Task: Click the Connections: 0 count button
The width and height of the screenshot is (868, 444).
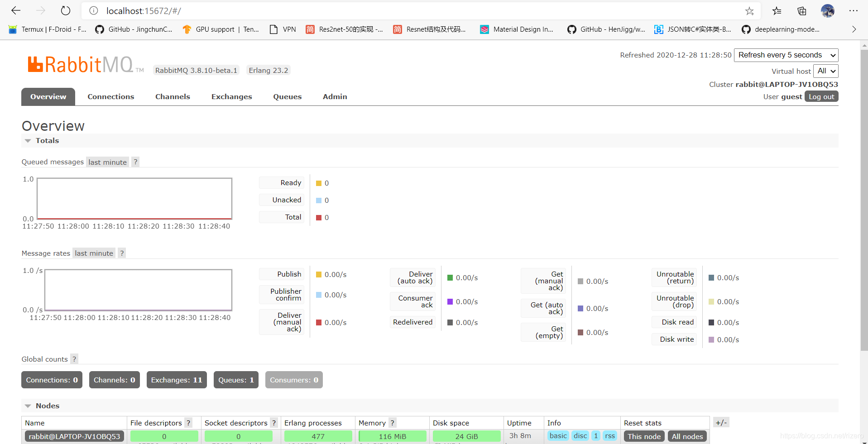Action: tap(52, 380)
